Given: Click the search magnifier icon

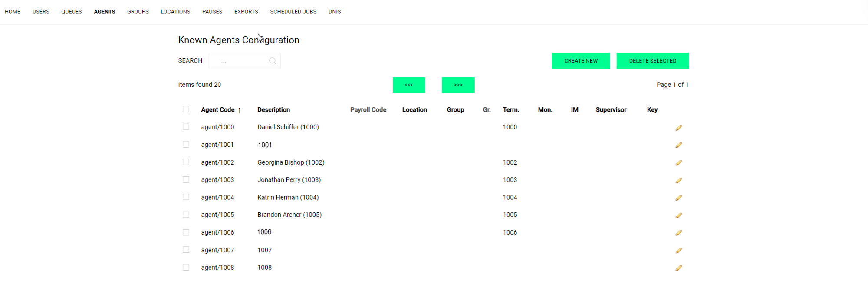Looking at the screenshot, I should 273,61.
